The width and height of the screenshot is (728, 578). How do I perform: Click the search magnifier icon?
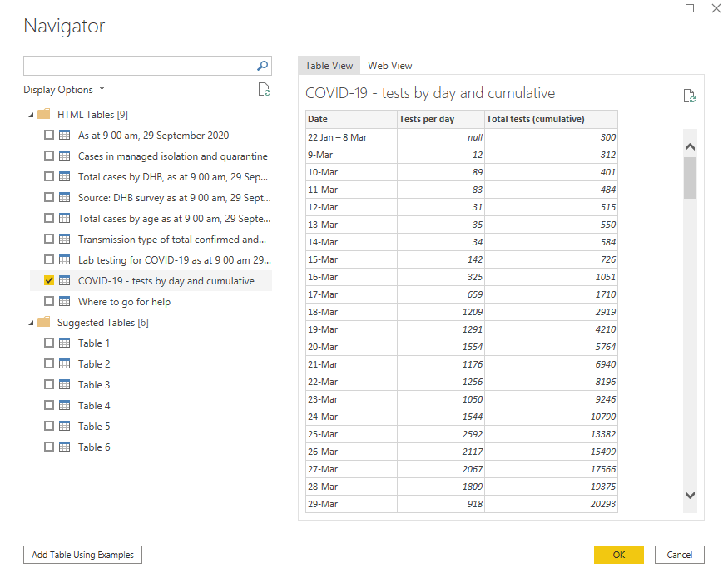click(x=262, y=66)
